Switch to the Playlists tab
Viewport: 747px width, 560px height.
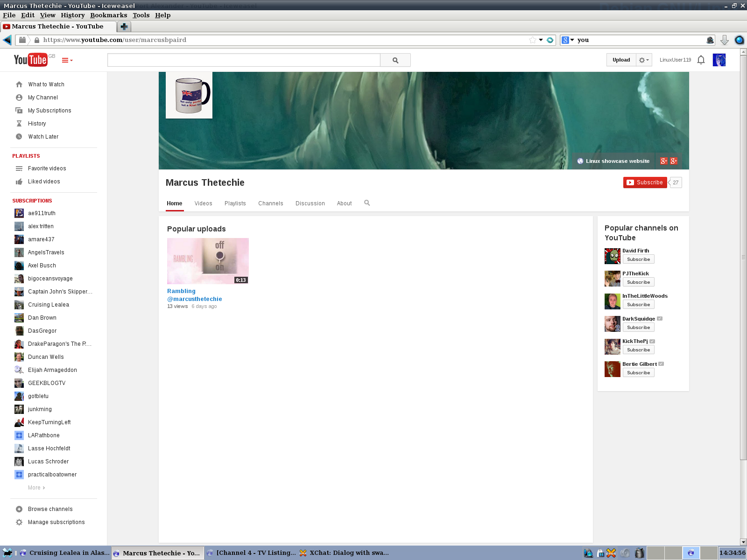tap(235, 203)
